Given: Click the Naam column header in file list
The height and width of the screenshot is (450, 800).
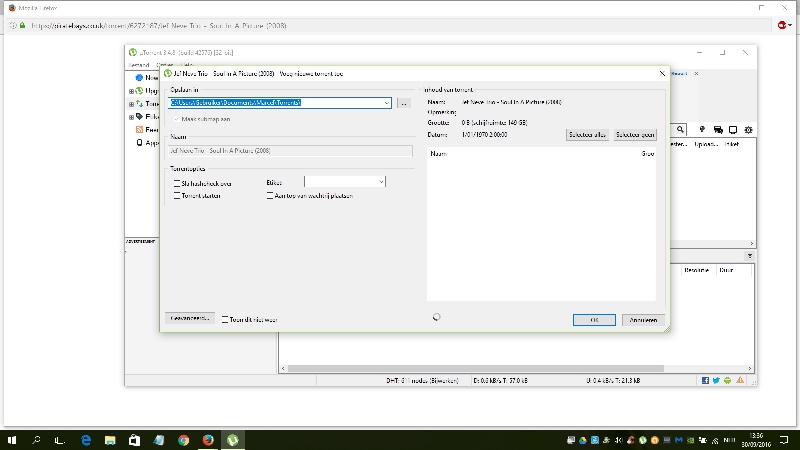Looking at the screenshot, I should 438,154.
